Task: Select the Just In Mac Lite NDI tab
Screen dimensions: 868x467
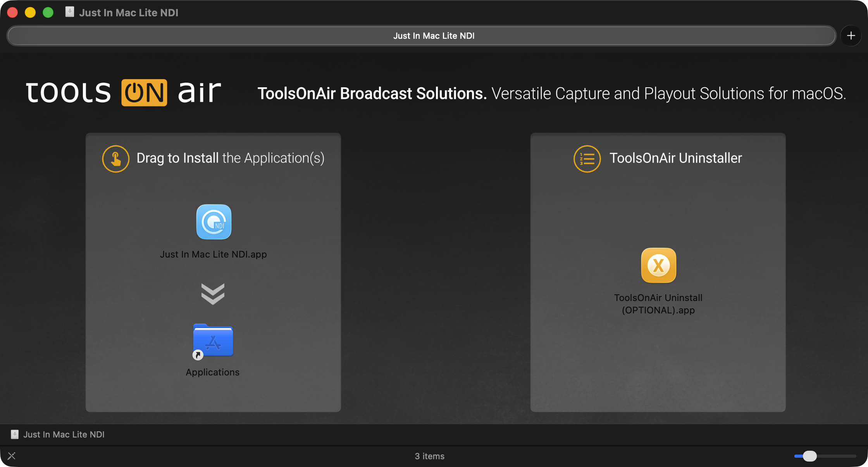Action: coord(422,36)
